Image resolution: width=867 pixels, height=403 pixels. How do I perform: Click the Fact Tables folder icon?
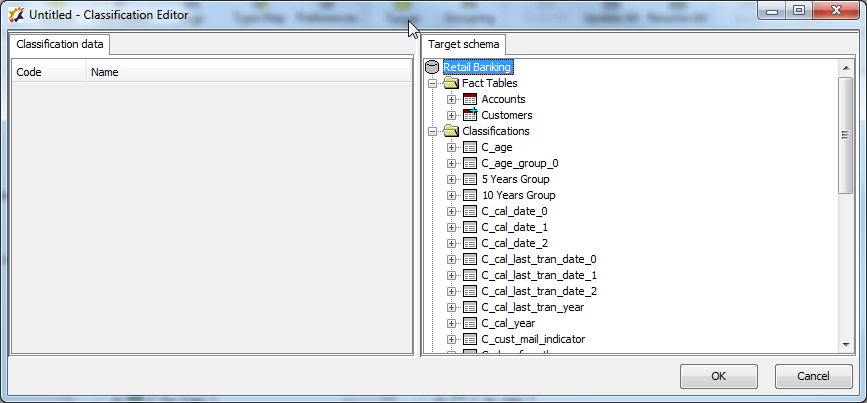pos(451,83)
